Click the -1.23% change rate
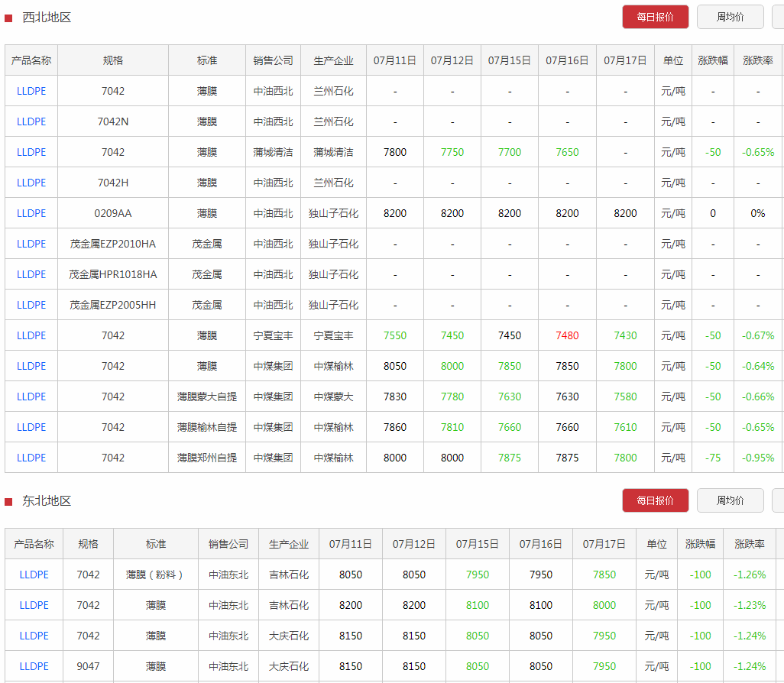The image size is (784, 683). coord(750,605)
